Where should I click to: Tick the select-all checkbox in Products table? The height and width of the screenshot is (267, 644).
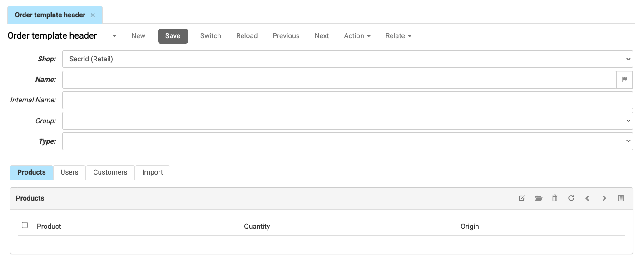25,225
